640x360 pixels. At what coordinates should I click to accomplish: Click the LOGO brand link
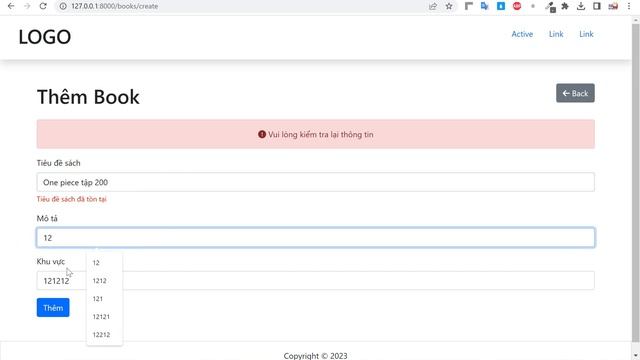45,37
